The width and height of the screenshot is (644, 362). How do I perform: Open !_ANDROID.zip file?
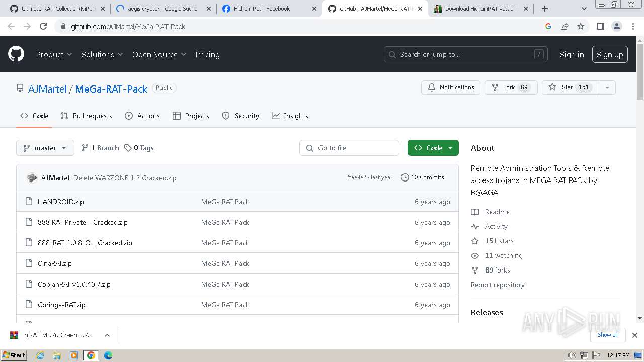61,202
